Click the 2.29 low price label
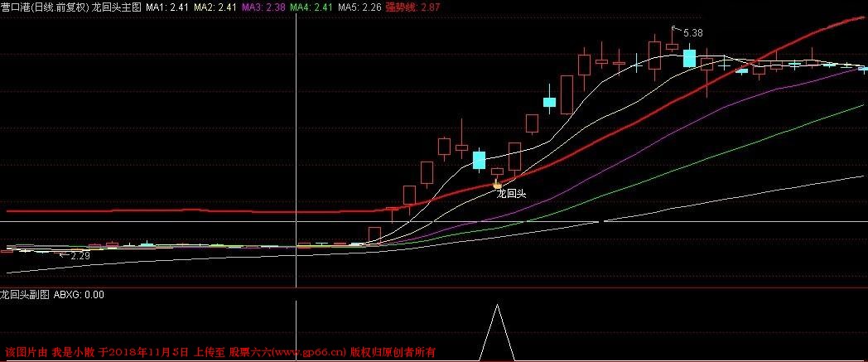This screenshot has width=868, height=362. (81, 256)
